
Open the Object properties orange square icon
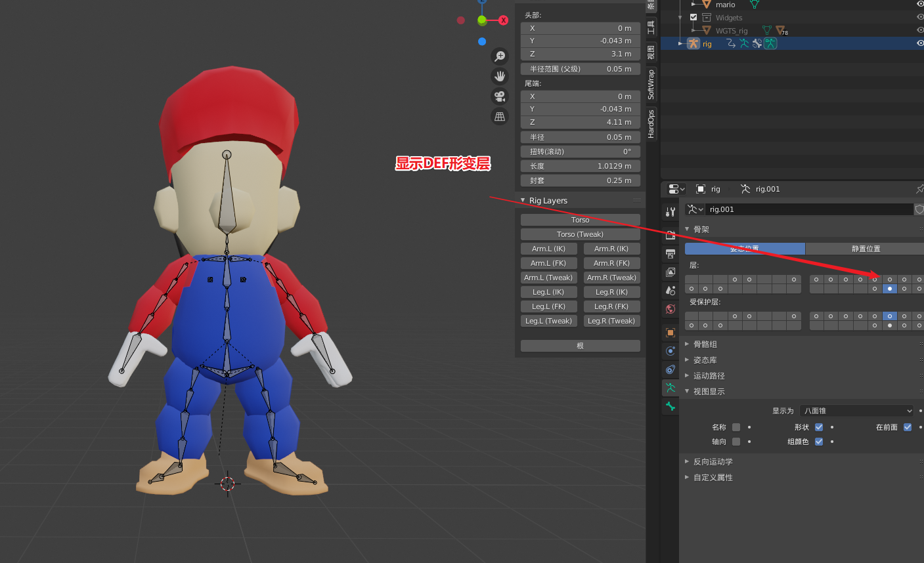(671, 333)
